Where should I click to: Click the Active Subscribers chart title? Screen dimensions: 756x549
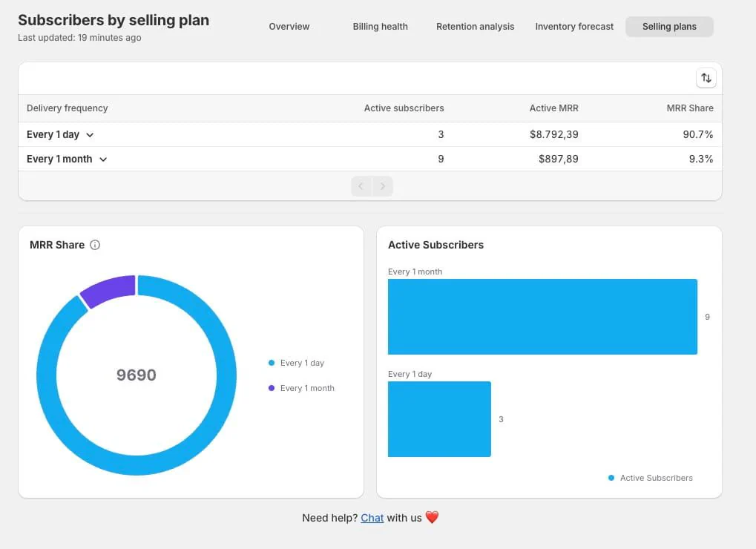point(435,245)
